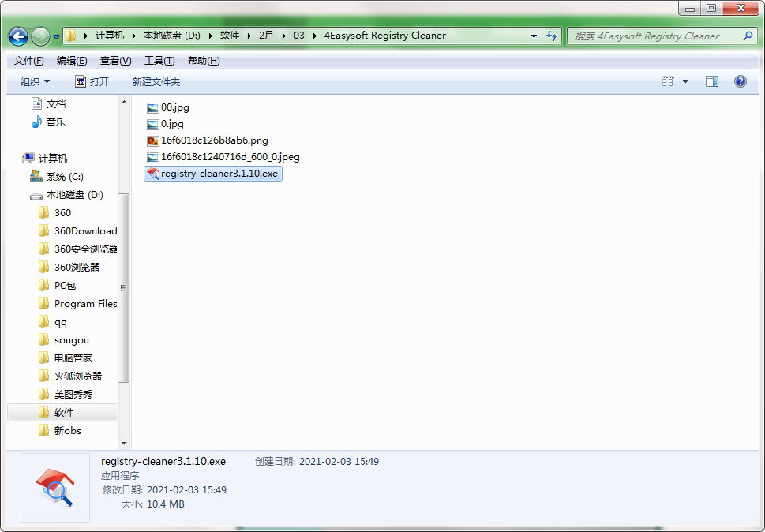Screen dimensions: 765x532
Task: Select the file 16f6018c126b8ab6.png
Action: click(208, 140)
